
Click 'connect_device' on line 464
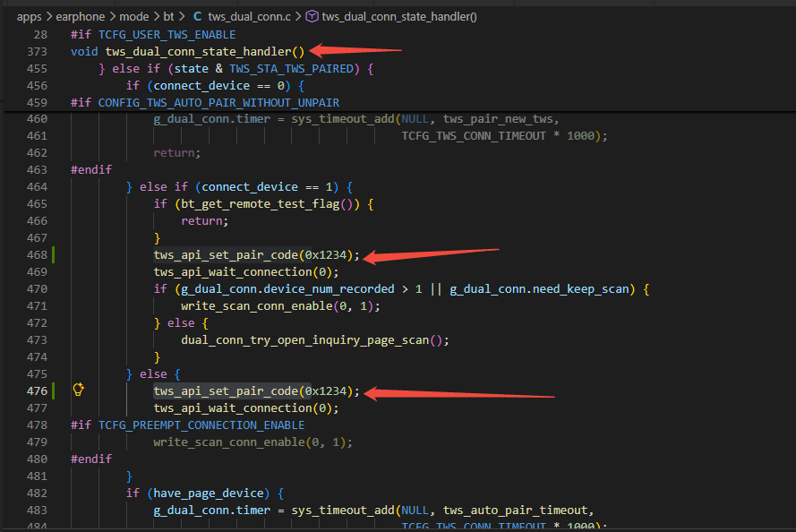tap(250, 187)
